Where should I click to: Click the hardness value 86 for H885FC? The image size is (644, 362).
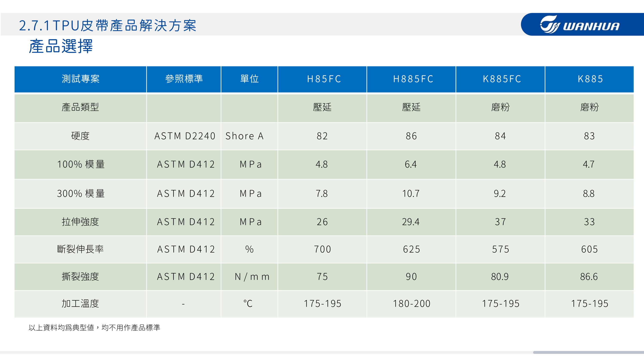point(411,136)
